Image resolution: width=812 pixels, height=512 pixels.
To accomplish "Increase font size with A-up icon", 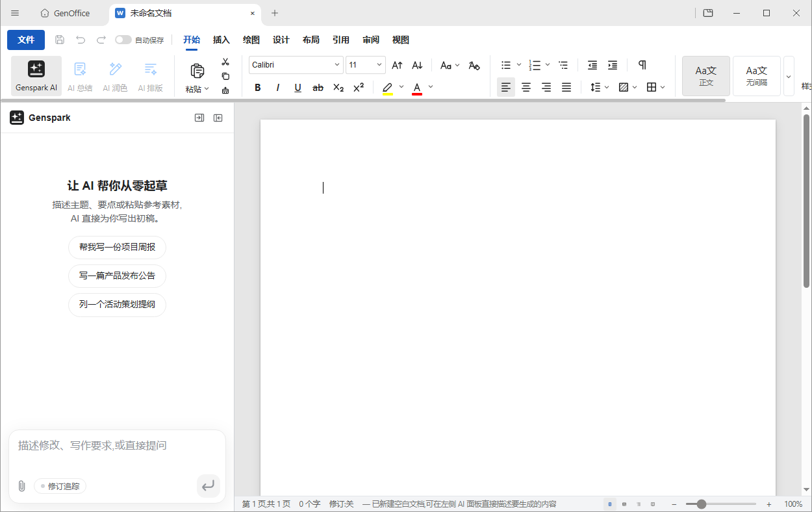I will click(398, 65).
